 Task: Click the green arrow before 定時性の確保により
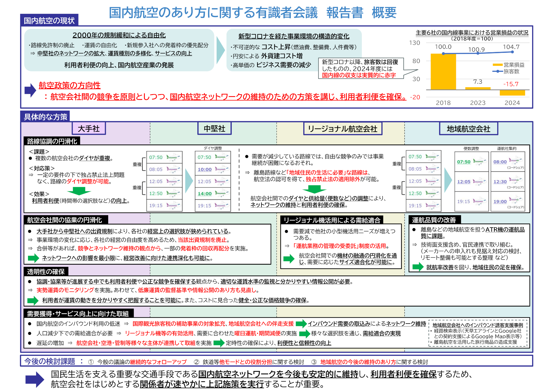(x=219, y=343)
